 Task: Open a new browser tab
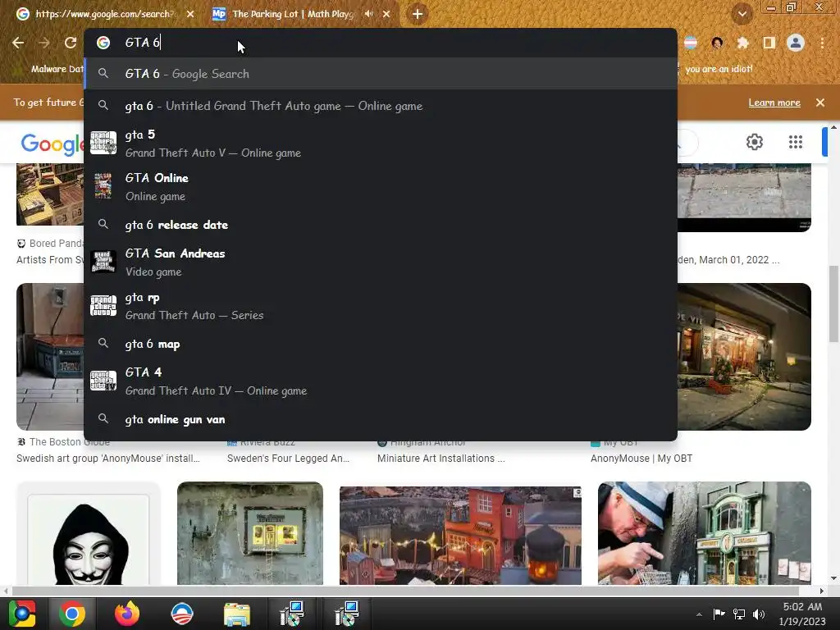tap(418, 14)
